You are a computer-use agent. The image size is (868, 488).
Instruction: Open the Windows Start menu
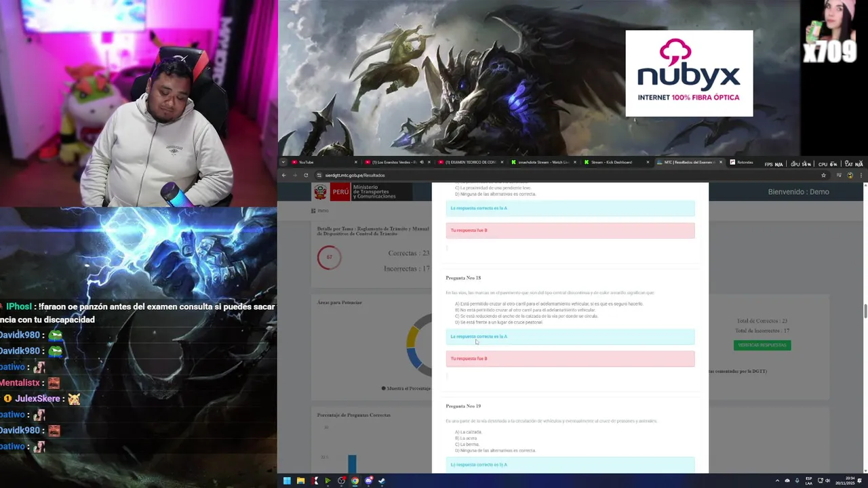pyautogui.click(x=287, y=481)
